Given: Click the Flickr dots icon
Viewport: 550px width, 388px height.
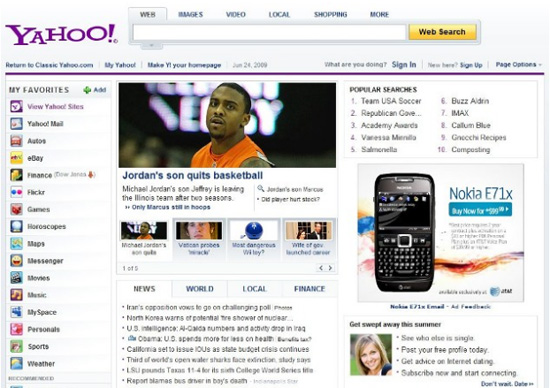Looking at the screenshot, I should click(x=16, y=192).
